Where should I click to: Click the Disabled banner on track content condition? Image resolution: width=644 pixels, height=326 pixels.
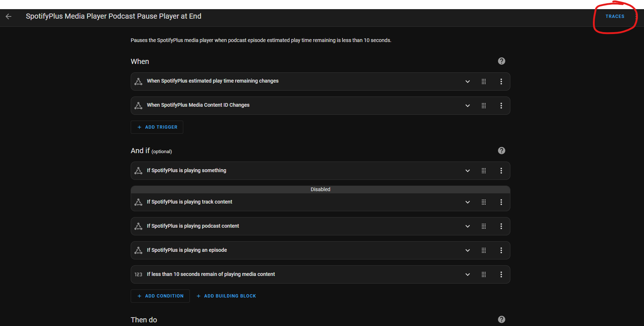(321, 189)
